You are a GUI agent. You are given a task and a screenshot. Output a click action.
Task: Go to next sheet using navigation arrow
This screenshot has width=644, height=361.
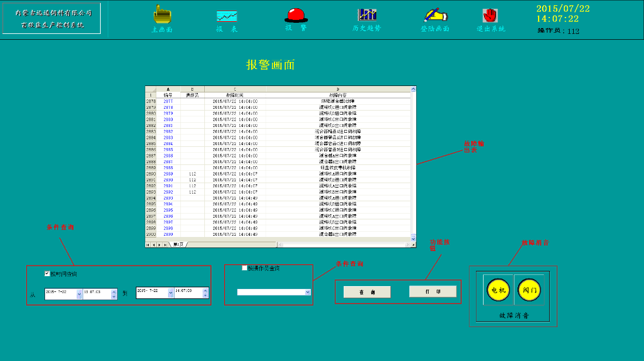click(x=159, y=245)
